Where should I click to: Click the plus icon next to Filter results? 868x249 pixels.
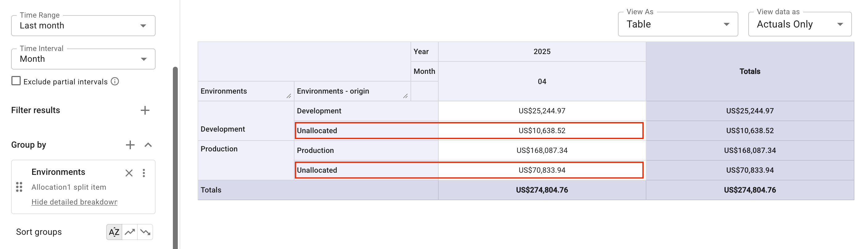point(145,110)
